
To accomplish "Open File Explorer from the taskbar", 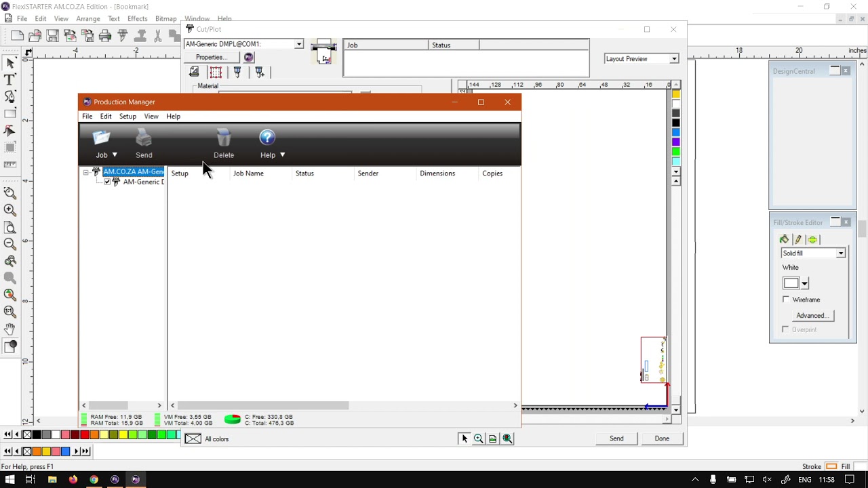I will 52,480.
